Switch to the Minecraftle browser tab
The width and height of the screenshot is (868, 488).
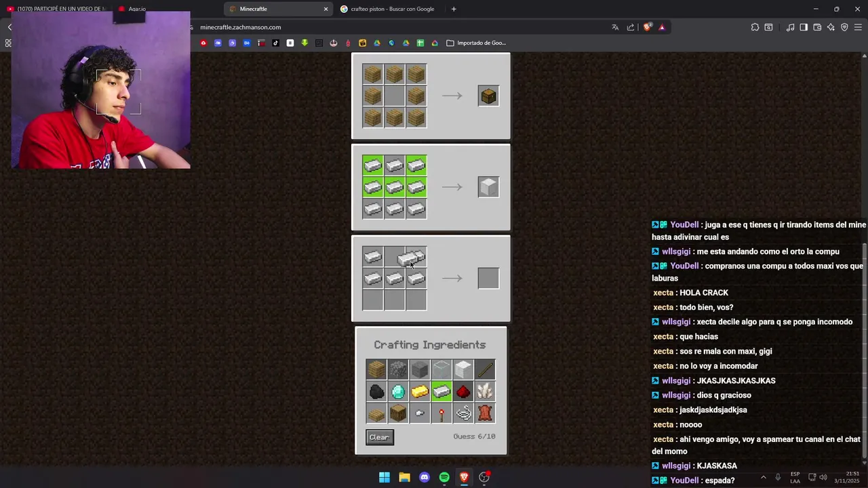coord(278,9)
